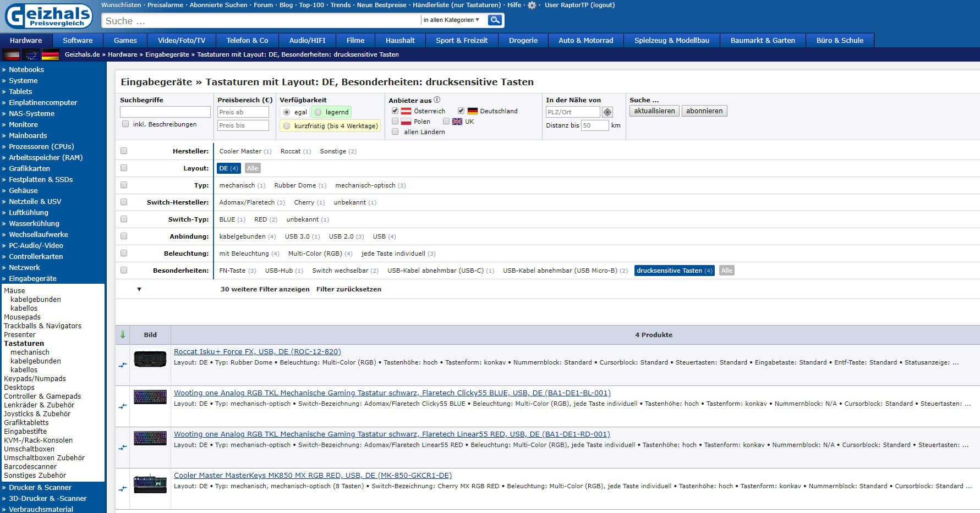Select the EU flag site switcher
The height and width of the screenshot is (513, 980).
coord(31,54)
